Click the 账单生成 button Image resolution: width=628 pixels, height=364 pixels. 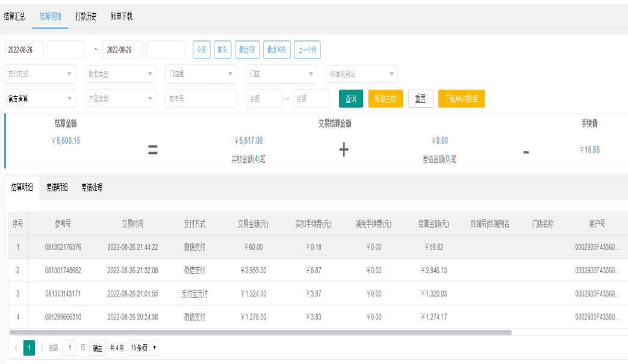pyautogui.click(x=385, y=99)
